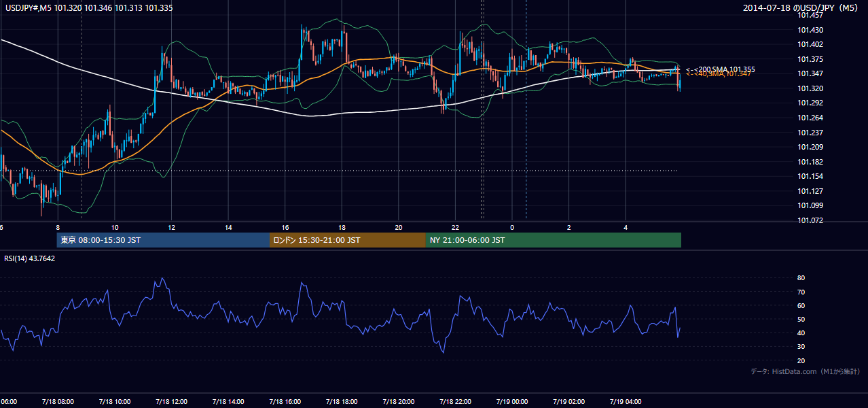Click the 7/18 14:00 label on bottom axis
This screenshot has width=868, height=408.
point(228,401)
